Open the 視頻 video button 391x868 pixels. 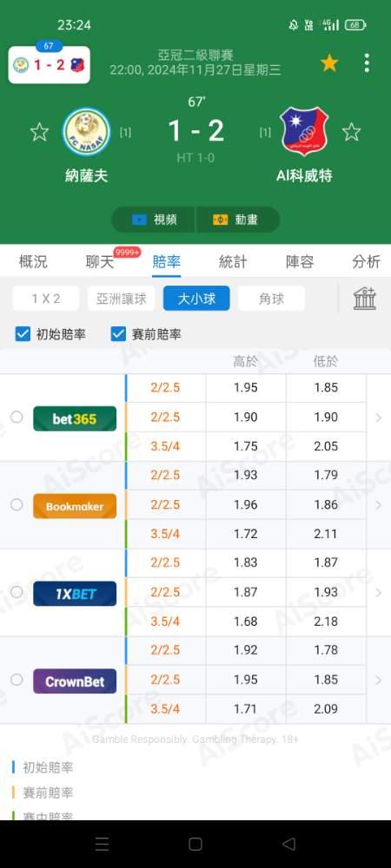pyautogui.click(x=154, y=220)
